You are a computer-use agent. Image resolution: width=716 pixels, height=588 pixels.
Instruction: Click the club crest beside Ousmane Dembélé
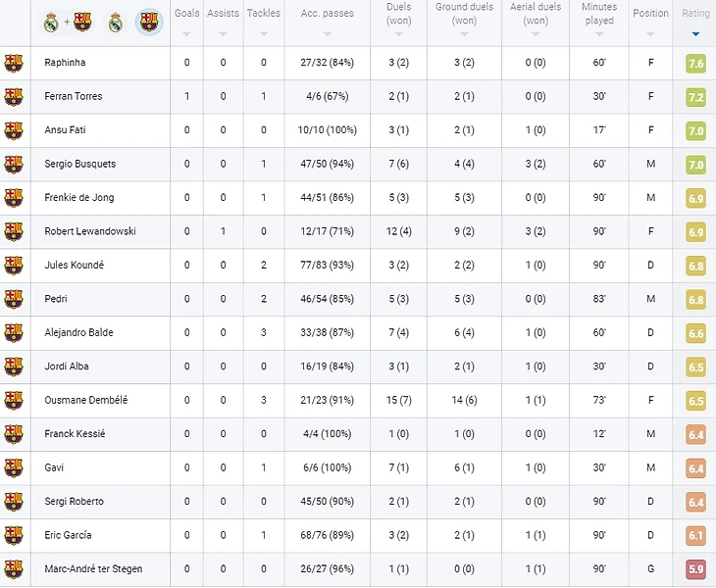tap(14, 400)
